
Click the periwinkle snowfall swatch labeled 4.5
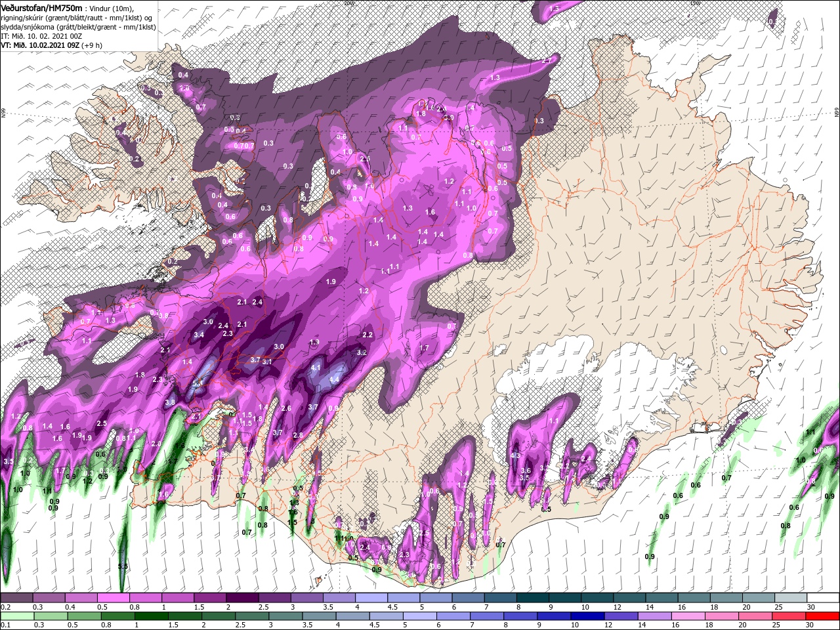[404, 598]
